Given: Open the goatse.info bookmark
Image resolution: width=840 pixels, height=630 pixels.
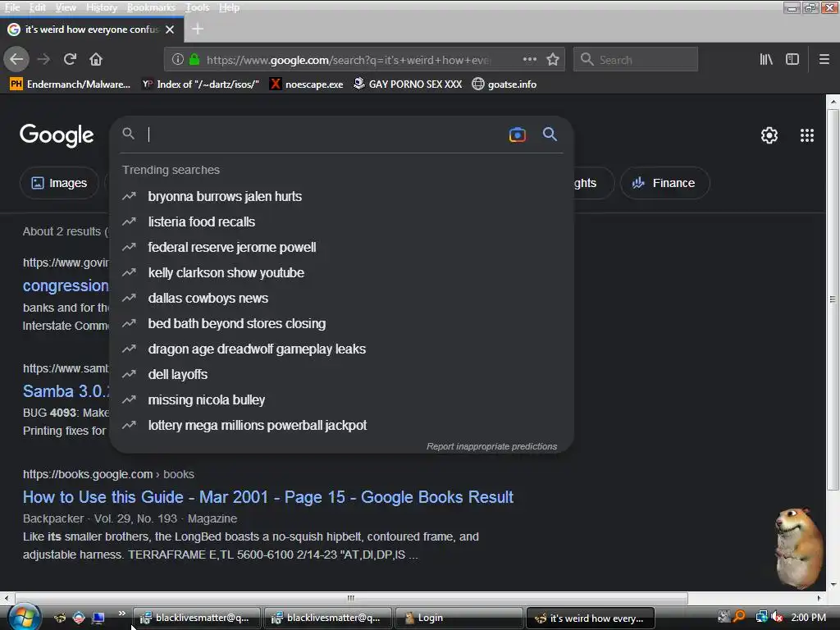Looking at the screenshot, I should pos(504,84).
